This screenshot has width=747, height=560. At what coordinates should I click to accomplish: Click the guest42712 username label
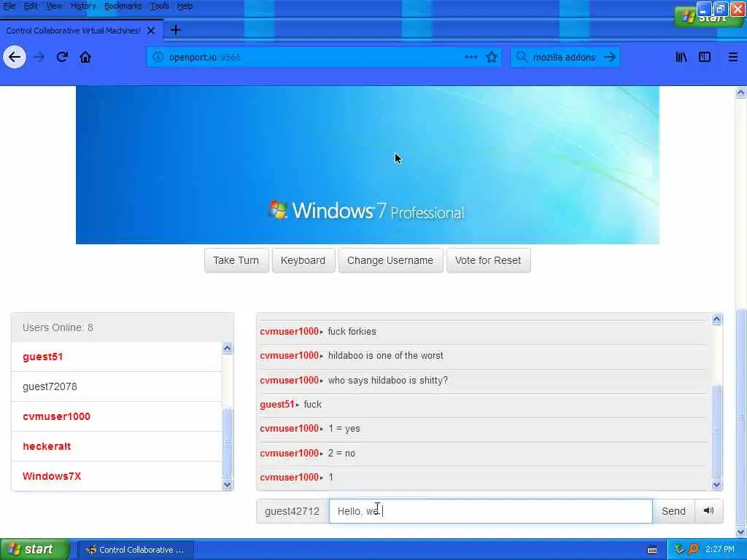(292, 511)
